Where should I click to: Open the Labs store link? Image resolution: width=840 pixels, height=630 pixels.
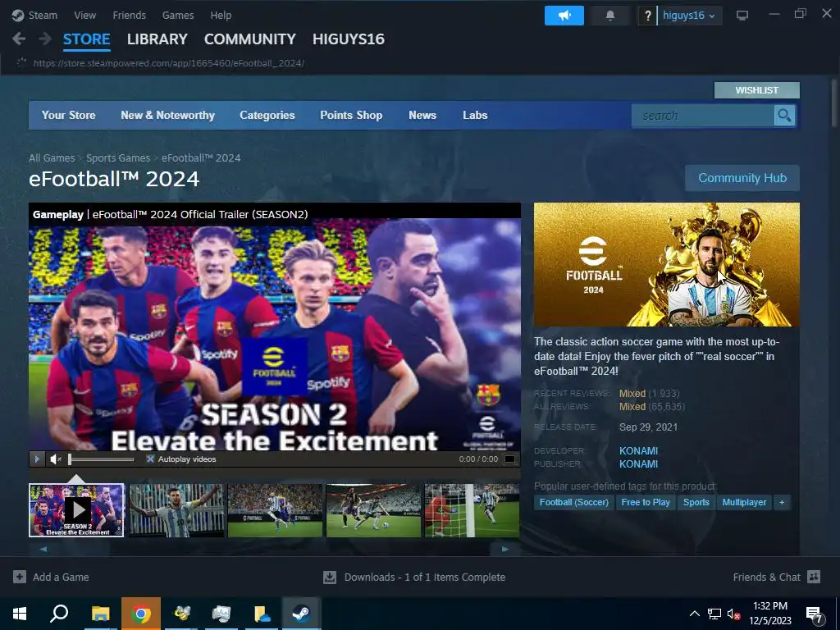[475, 115]
